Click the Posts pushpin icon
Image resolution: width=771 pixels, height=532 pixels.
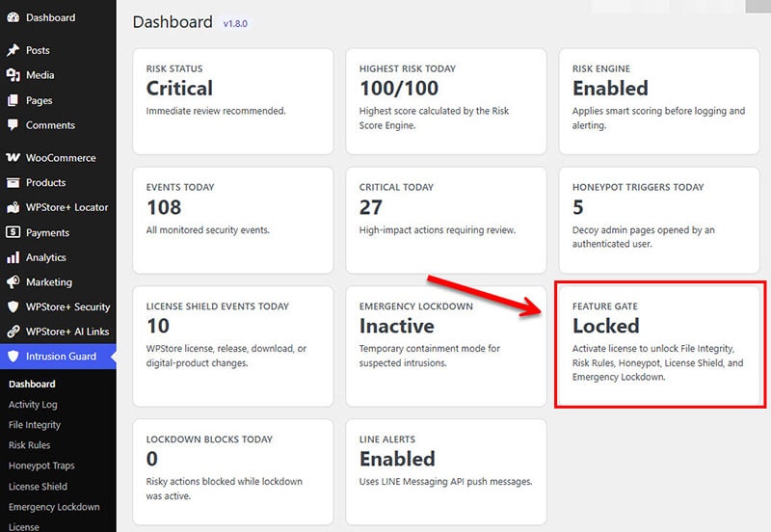[13, 50]
